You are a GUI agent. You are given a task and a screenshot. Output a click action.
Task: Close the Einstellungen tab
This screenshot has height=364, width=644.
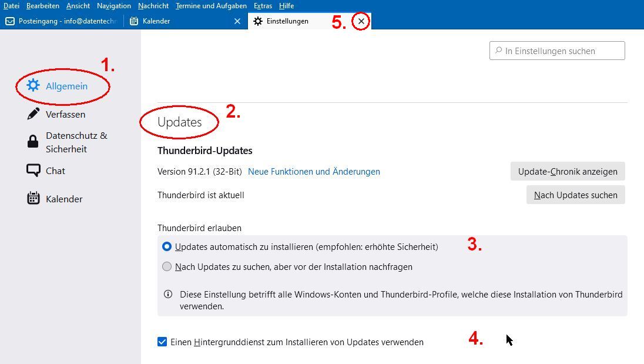click(x=361, y=21)
